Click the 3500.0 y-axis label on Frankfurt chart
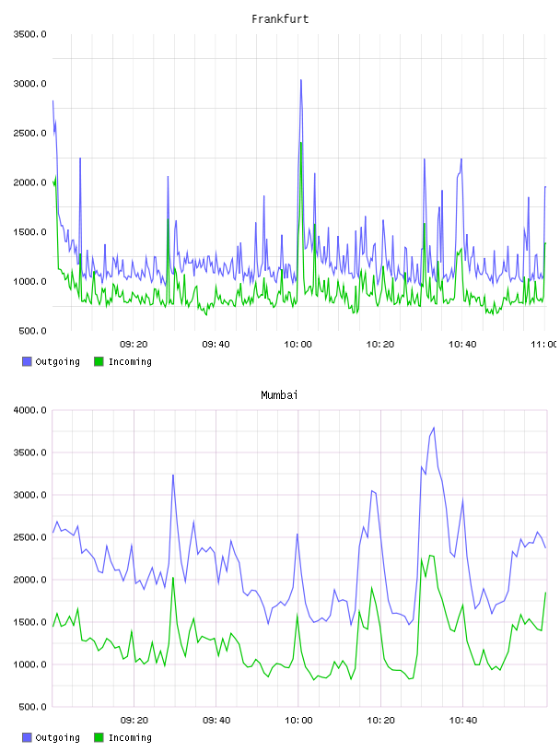560x752 pixels. [29, 34]
